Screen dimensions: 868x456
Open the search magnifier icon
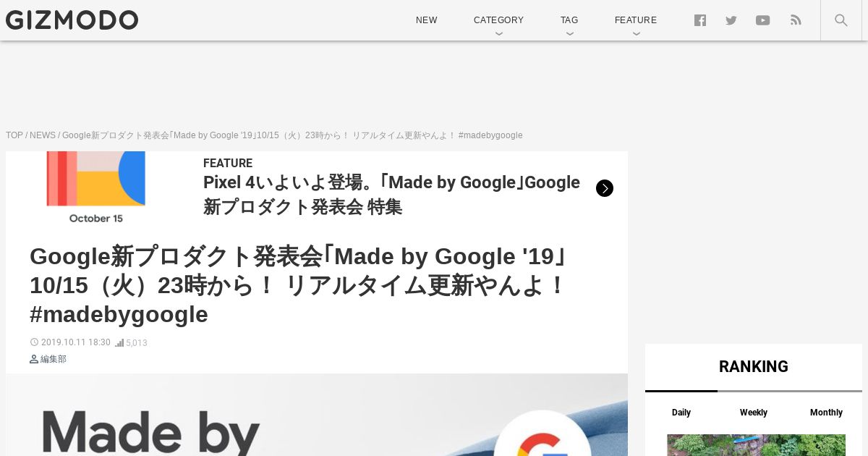[841, 20]
